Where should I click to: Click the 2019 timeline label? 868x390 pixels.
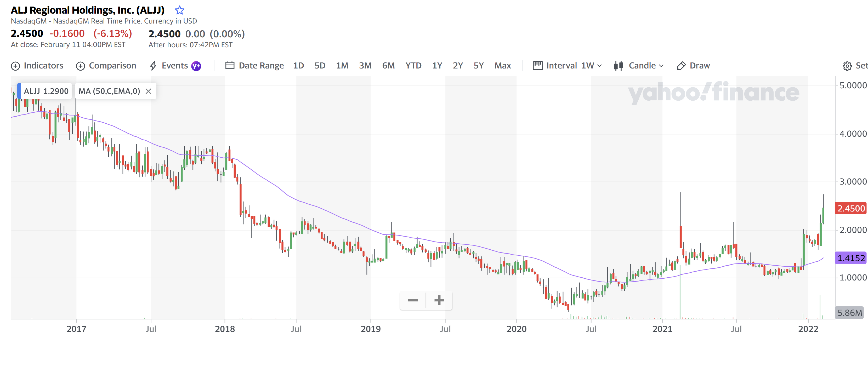point(371,329)
